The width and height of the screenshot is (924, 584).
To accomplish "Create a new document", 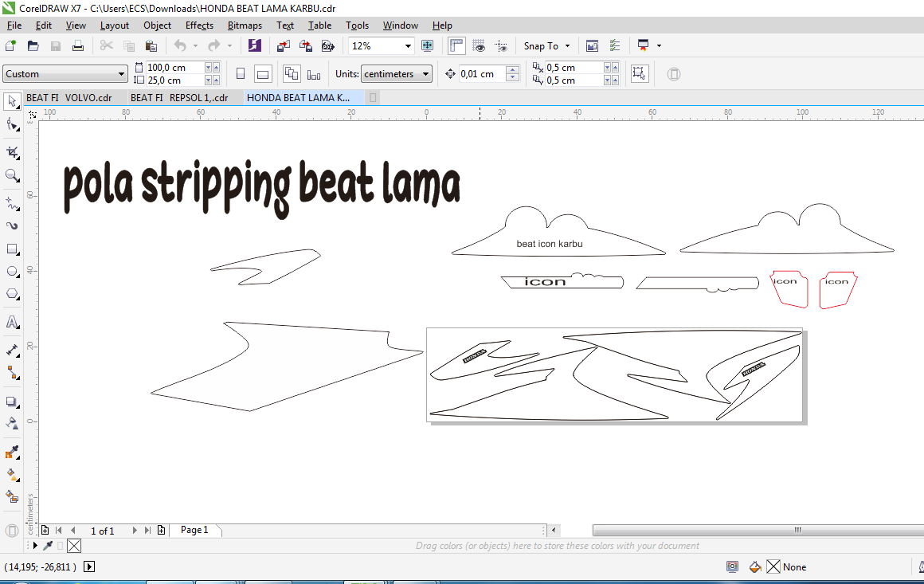I will point(10,46).
